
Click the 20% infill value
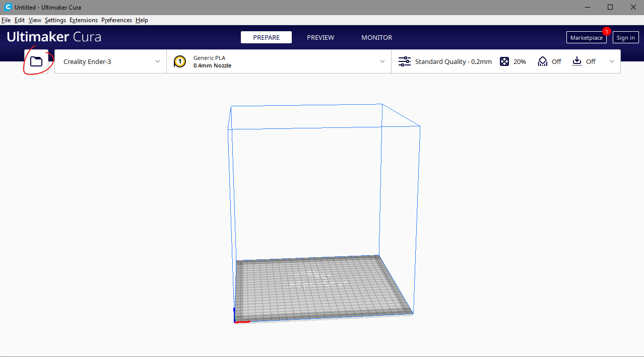click(x=520, y=61)
